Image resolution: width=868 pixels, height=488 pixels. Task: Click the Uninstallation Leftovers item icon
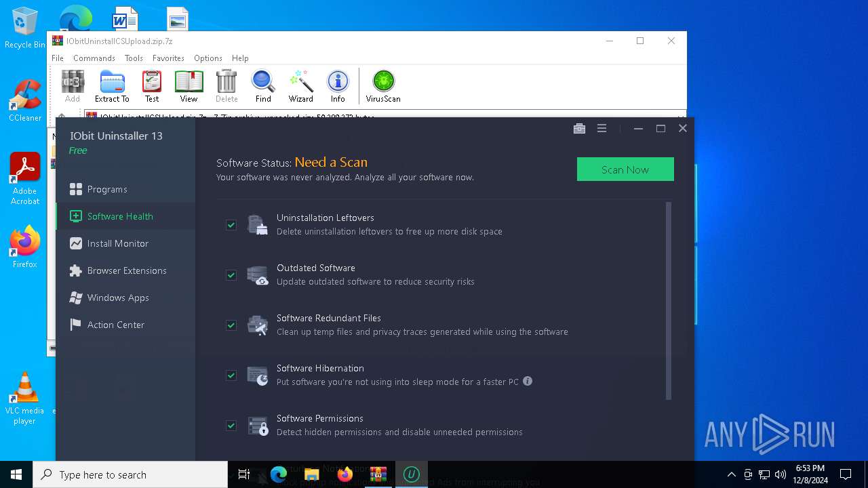point(257,224)
